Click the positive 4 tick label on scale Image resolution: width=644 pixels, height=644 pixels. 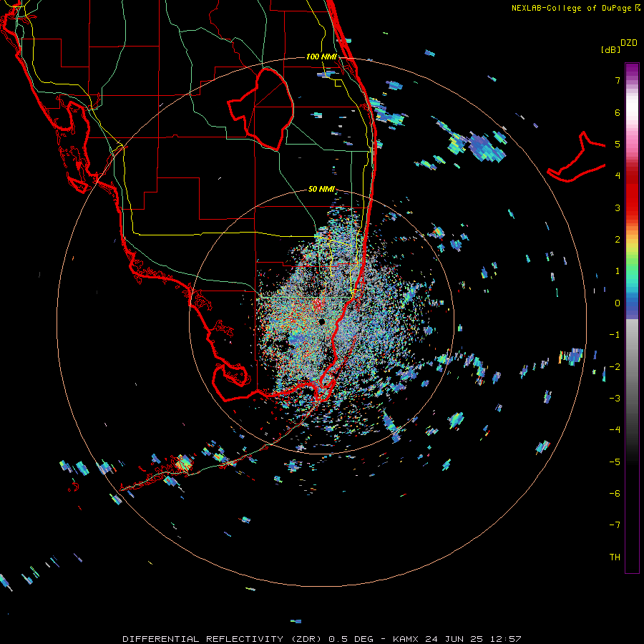pos(618,176)
